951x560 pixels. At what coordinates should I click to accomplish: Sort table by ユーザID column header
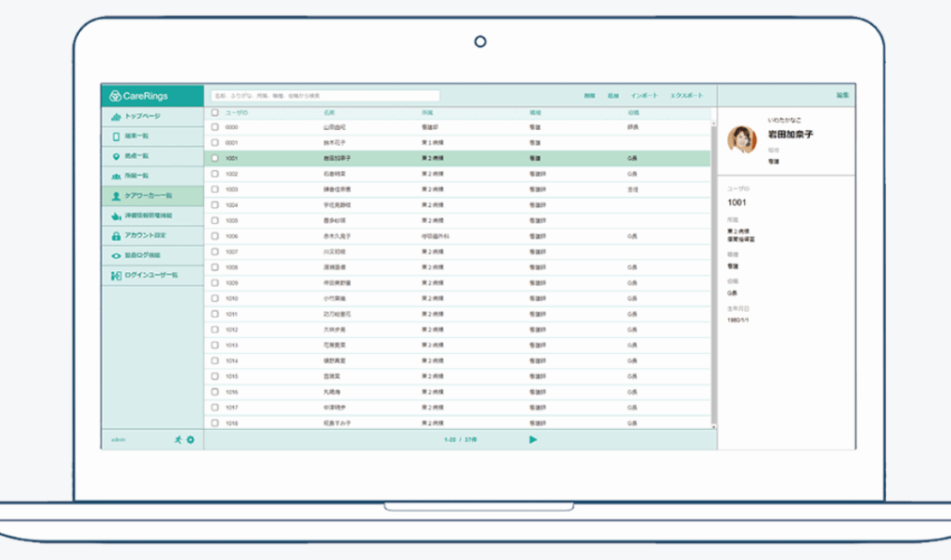tap(237, 112)
